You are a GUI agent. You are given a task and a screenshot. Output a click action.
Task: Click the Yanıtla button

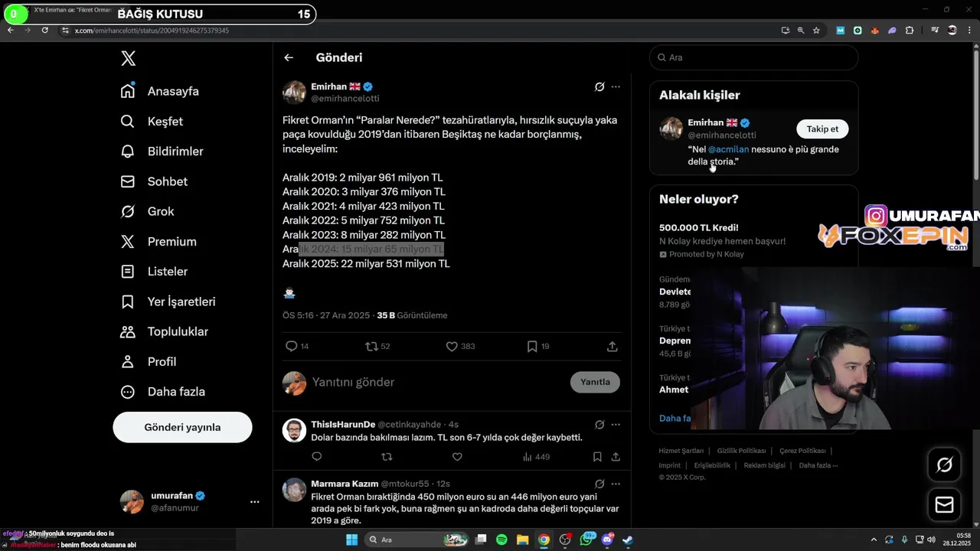pos(595,382)
